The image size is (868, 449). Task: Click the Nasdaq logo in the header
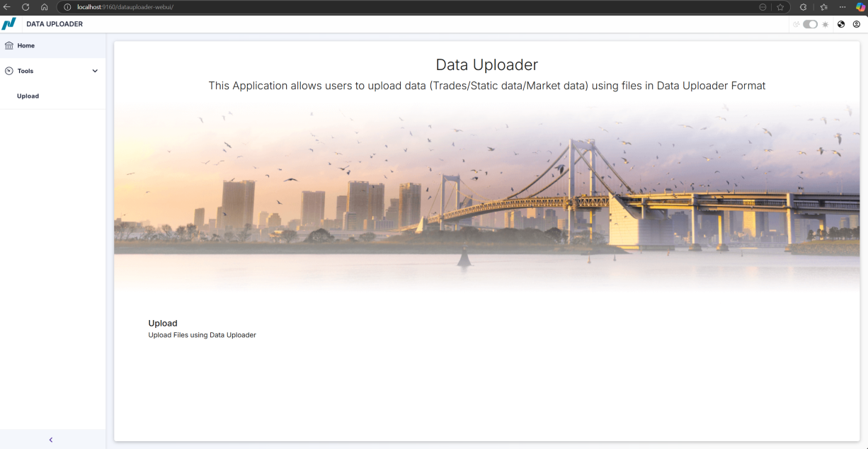pyautogui.click(x=8, y=24)
